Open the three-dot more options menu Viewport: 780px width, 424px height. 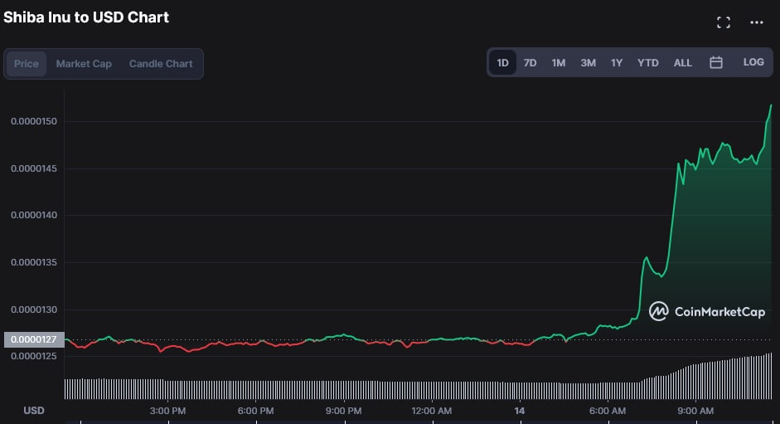tap(756, 22)
